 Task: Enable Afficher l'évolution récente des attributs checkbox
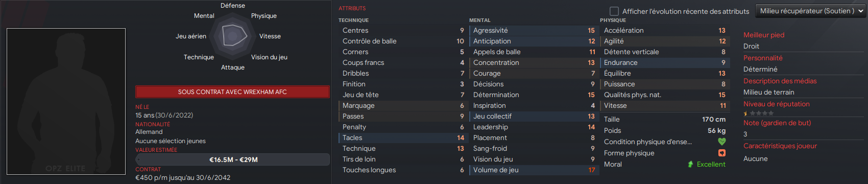(x=614, y=11)
